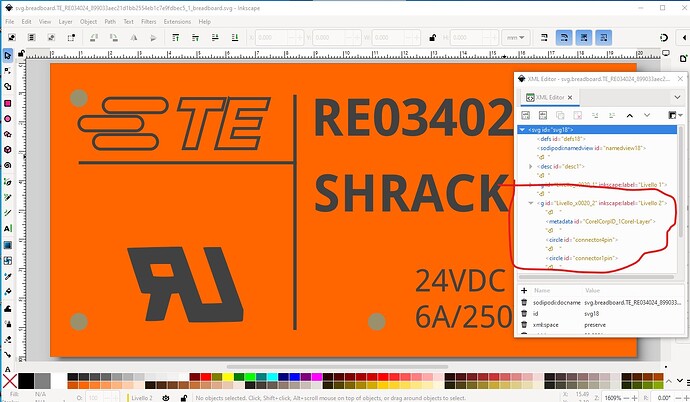
Task: Toggle snapping icon top right
Action: click(664, 38)
